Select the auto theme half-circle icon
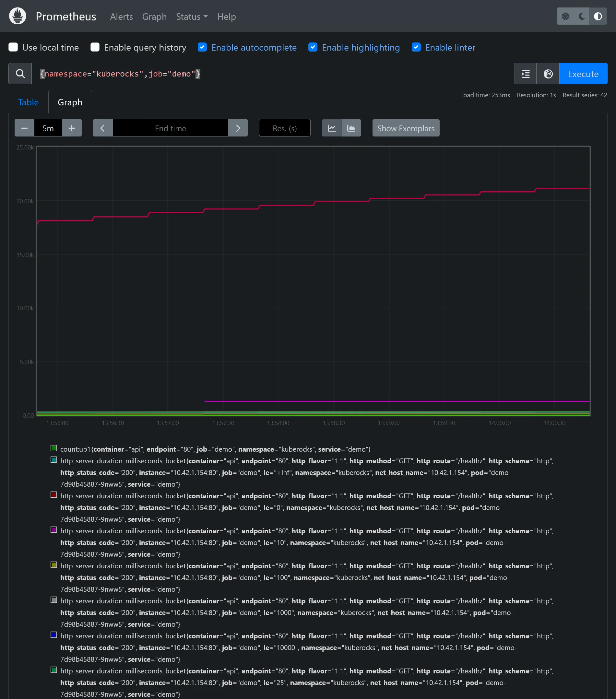616x699 pixels. (x=598, y=16)
